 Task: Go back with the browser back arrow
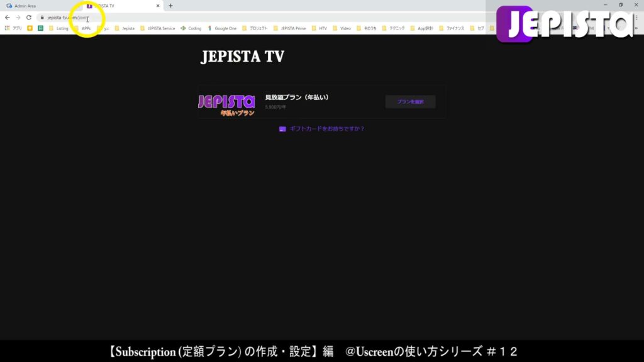8,18
